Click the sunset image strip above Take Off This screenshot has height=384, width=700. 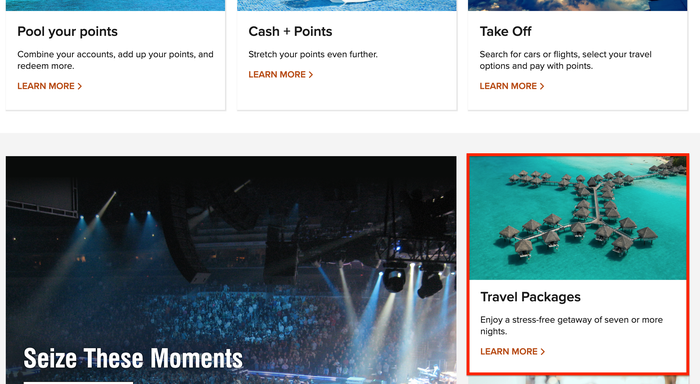[x=578, y=5]
